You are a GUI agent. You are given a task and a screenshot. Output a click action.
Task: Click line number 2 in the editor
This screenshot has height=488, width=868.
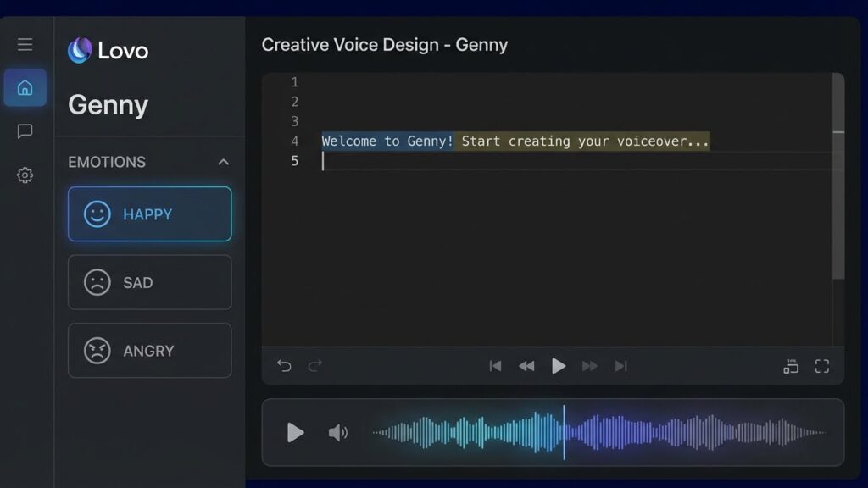tap(294, 102)
